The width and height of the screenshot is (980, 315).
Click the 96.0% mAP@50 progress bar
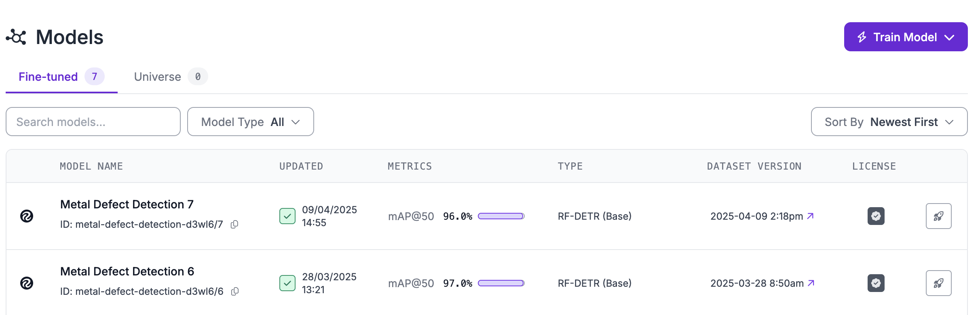coord(501,216)
